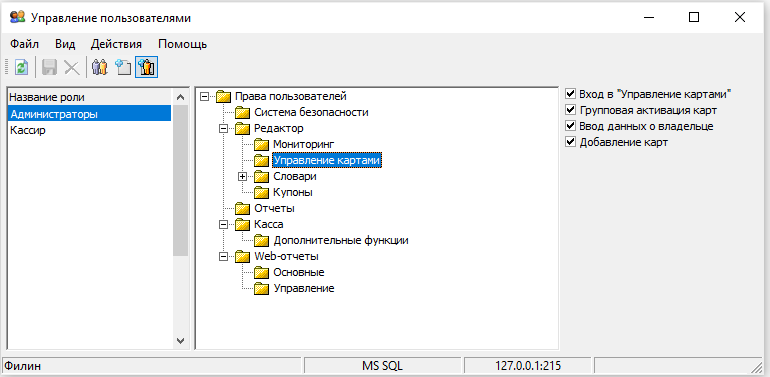This screenshot has height=377, width=770.
Task: Minimize the Управление пользователями window
Action: coord(648,18)
